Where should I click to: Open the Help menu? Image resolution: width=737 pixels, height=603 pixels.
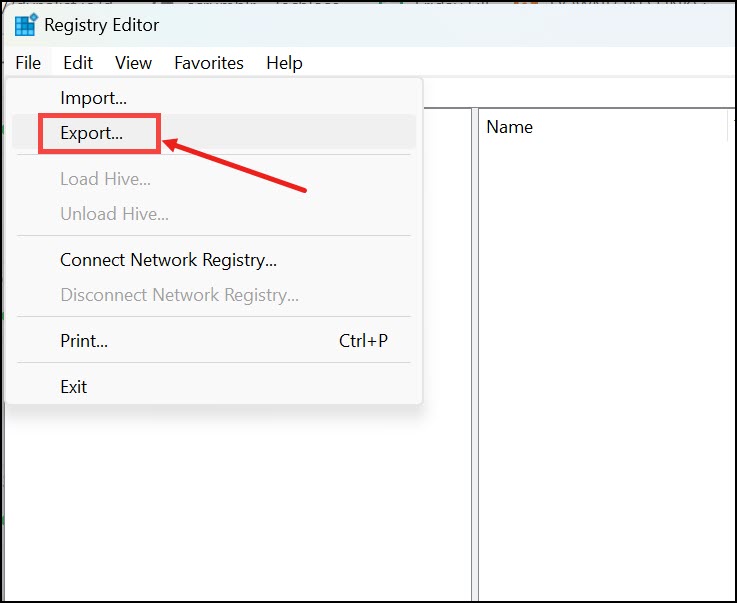click(284, 63)
